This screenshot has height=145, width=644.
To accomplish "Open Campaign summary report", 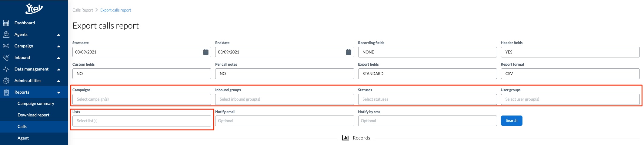I will click(x=36, y=103).
